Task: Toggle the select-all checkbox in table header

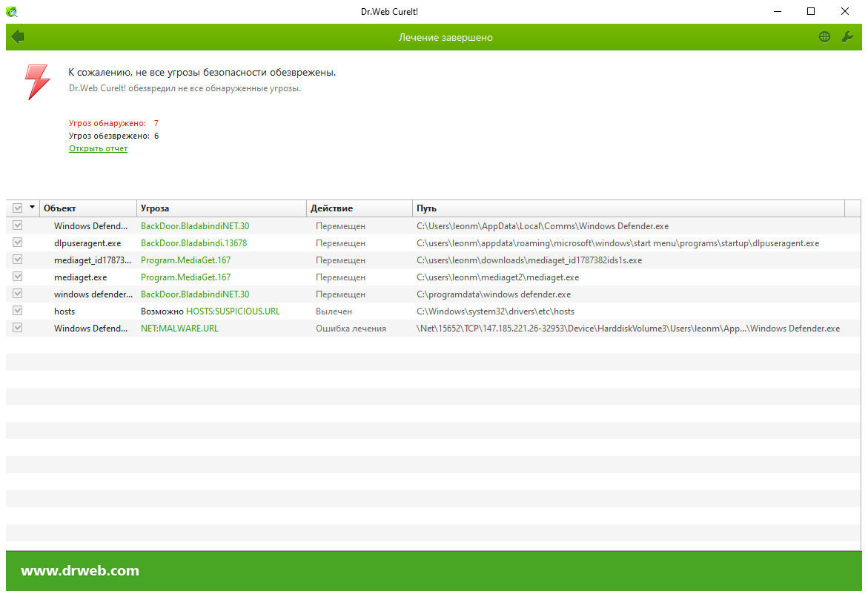Action: (18, 208)
